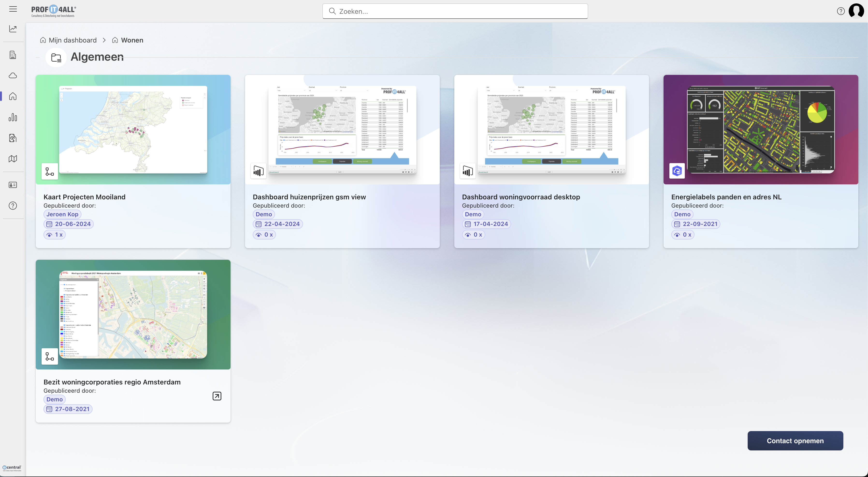Screen dimensions: 868x477
Task: Open the external link icon on Bezit woningcorporaties card
Action: coord(217,396)
